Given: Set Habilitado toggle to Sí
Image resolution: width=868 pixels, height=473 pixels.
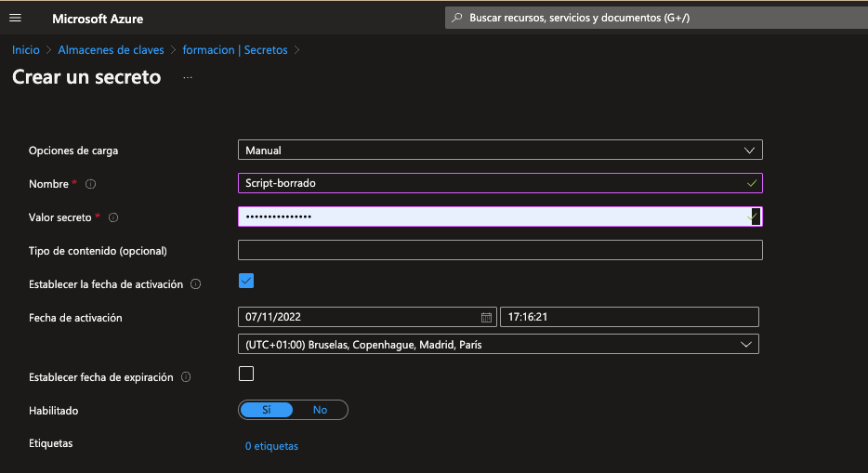Looking at the screenshot, I should [x=267, y=410].
